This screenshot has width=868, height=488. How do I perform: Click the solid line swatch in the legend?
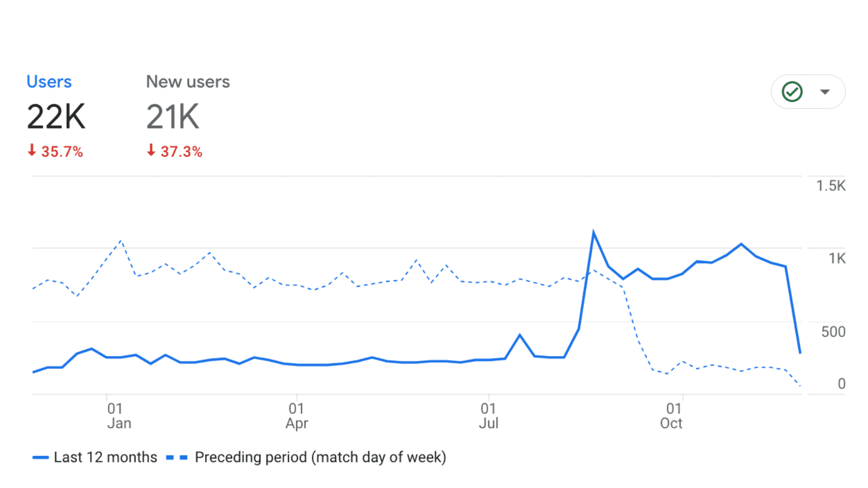pyautogui.click(x=41, y=458)
